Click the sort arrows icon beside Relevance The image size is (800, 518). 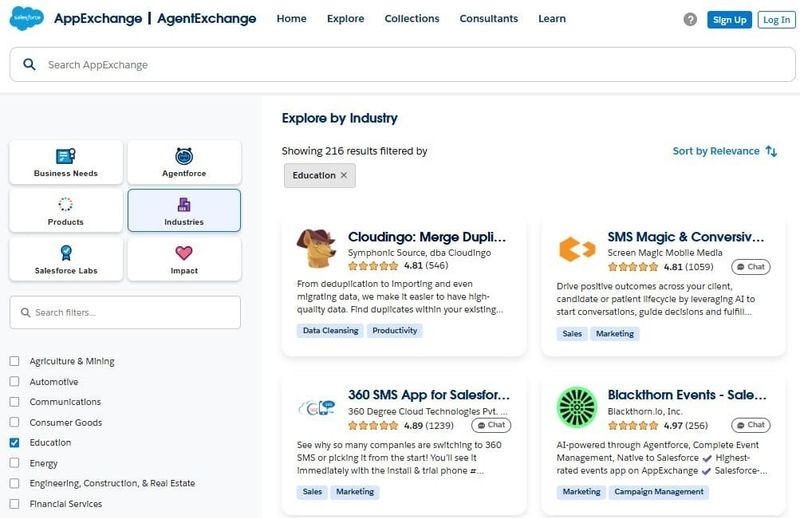click(x=771, y=151)
